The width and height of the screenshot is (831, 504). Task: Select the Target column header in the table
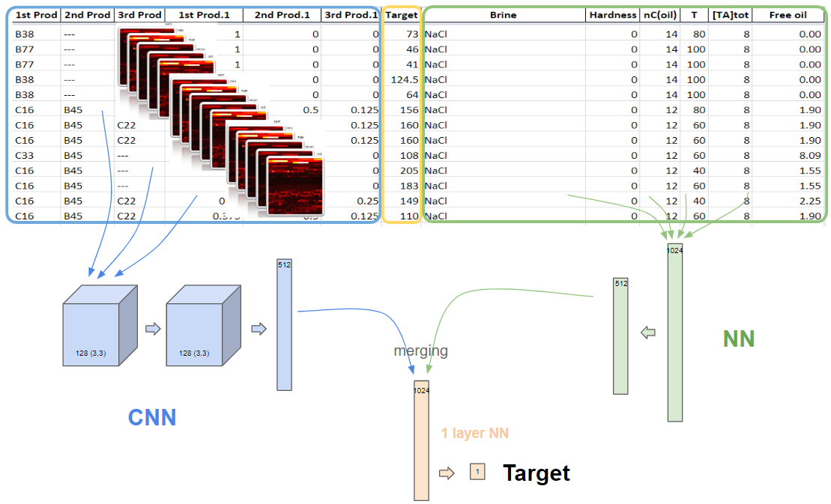(x=401, y=15)
